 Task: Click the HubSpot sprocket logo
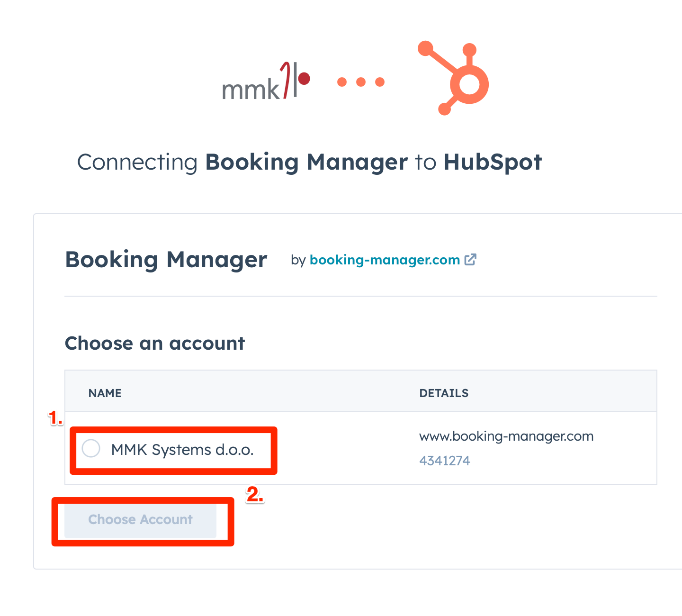[453, 78]
